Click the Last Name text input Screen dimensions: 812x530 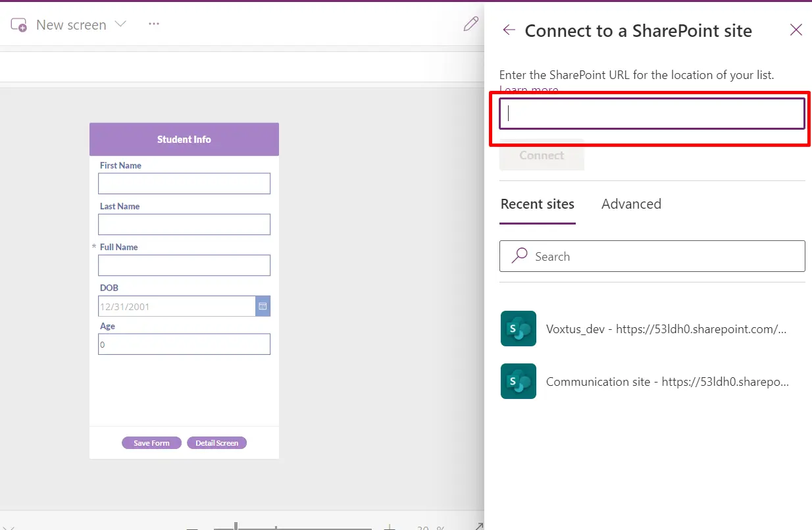pyautogui.click(x=184, y=225)
